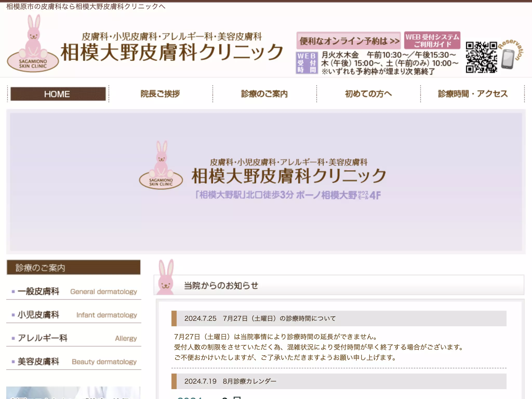Select the HOME navigation tab

coord(58,94)
